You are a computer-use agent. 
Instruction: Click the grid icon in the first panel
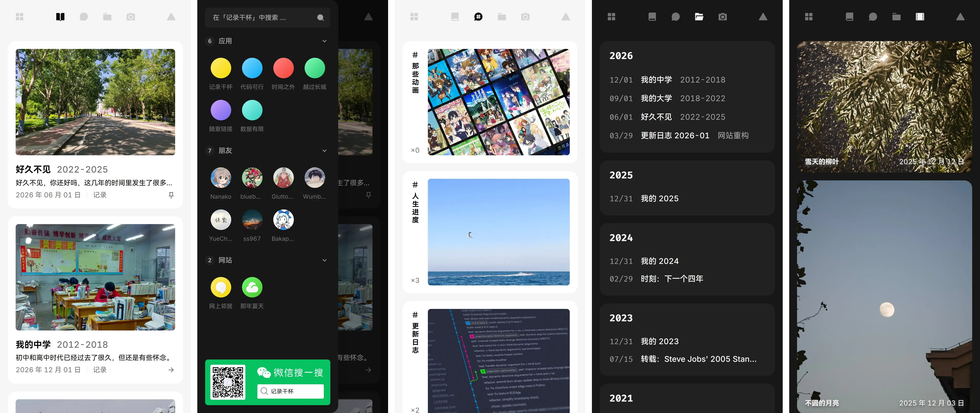click(x=20, y=17)
